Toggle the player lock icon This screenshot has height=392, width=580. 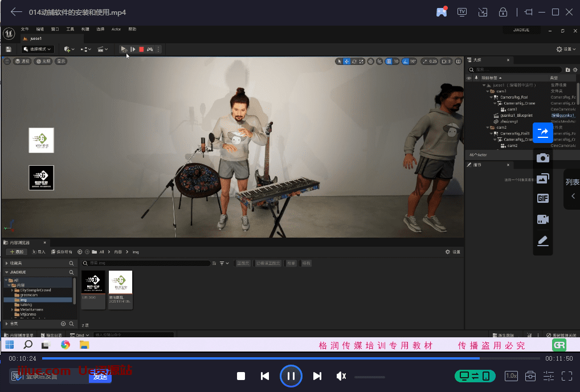[x=503, y=12]
